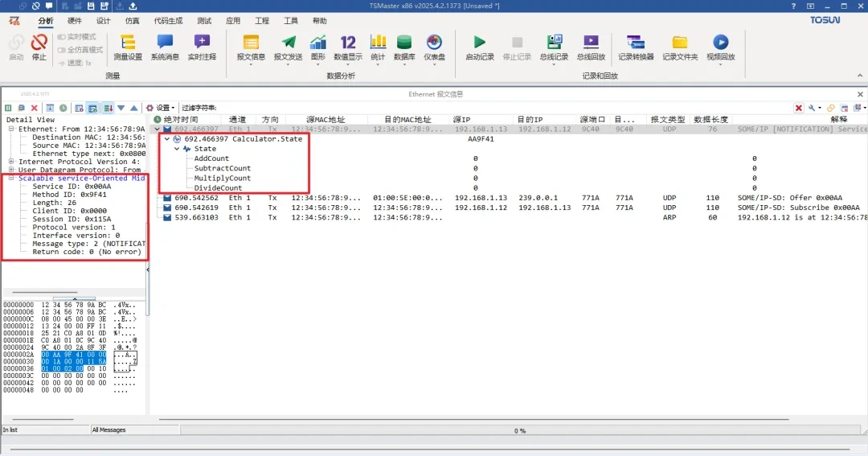
Task: Click the 视频回放 video replay icon
Action: click(x=720, y=47)
